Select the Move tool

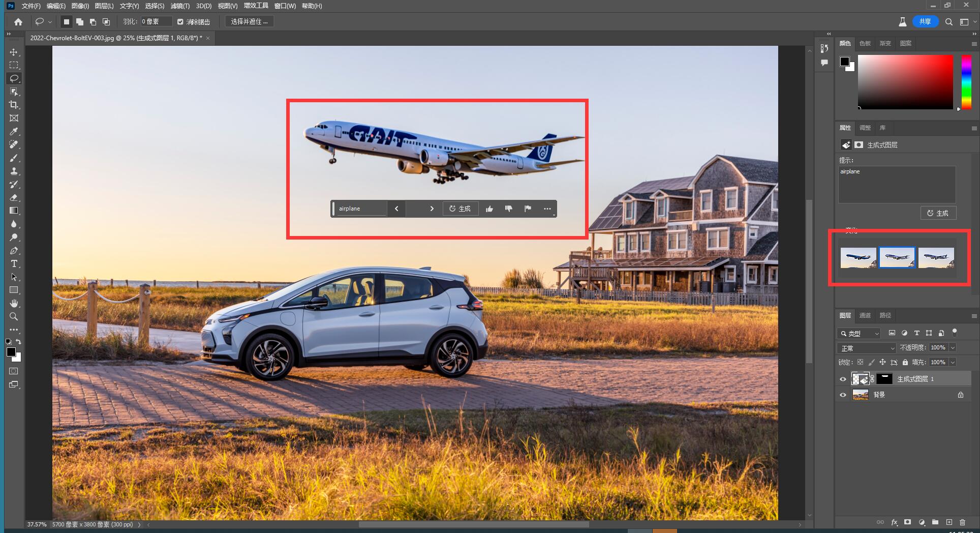(x=14, y=52)
